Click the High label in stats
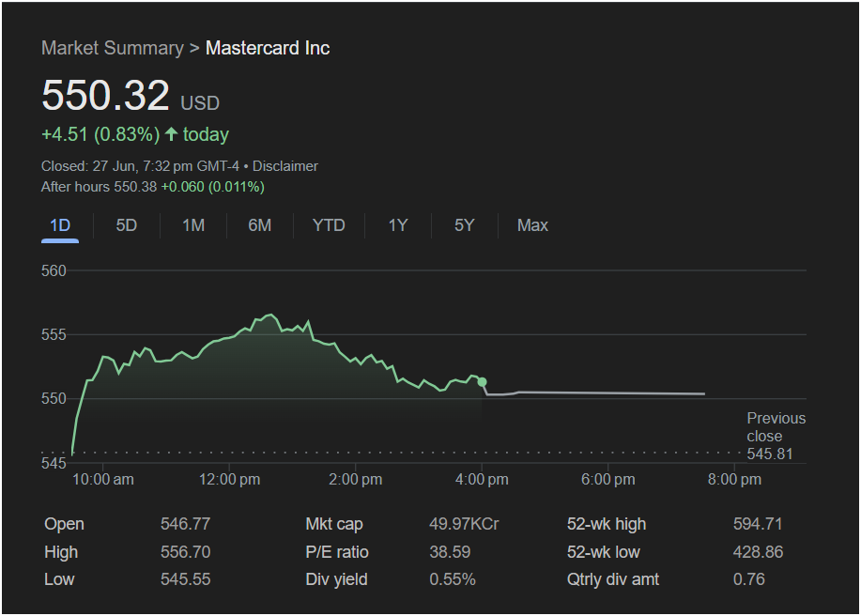This screenshot has width=861, height=616. tap(61, 552)
